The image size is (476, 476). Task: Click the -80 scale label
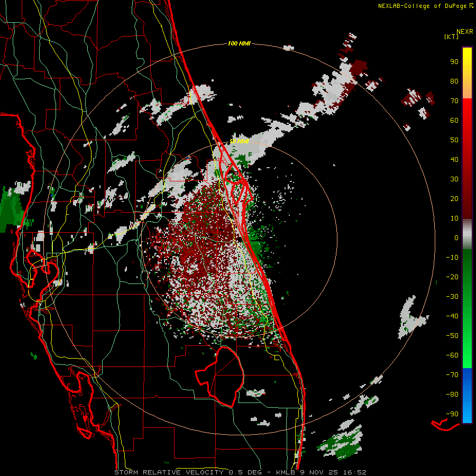coord(452,395)
